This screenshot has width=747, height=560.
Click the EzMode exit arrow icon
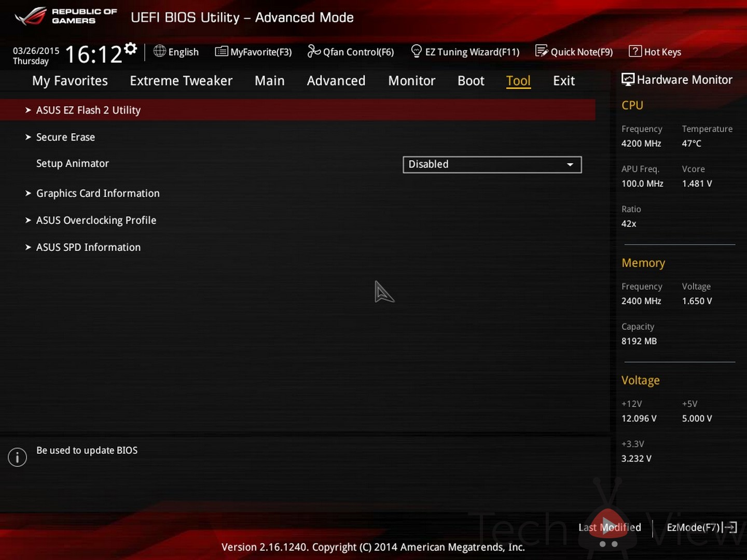click(729, 527)
